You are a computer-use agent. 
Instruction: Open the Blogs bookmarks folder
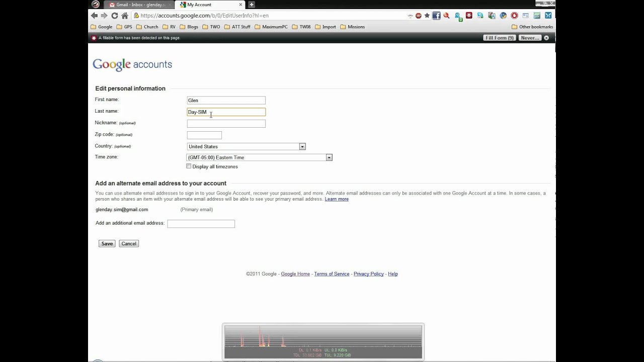(189, 27)
